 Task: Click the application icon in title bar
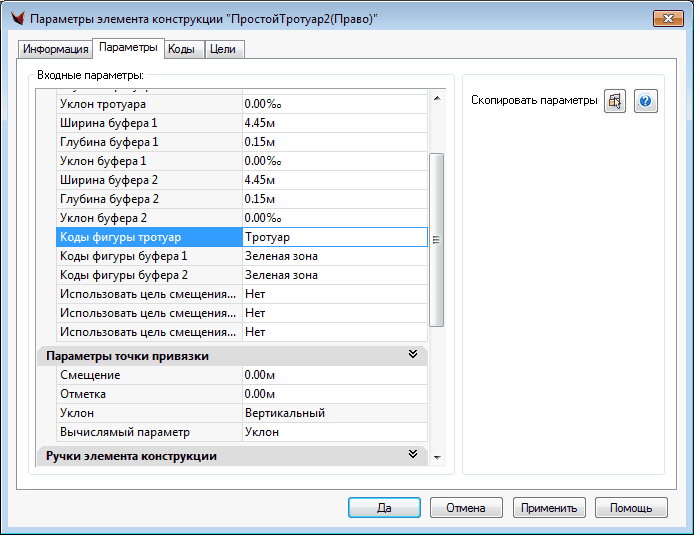pyautogui.click(x=14, y=19)
